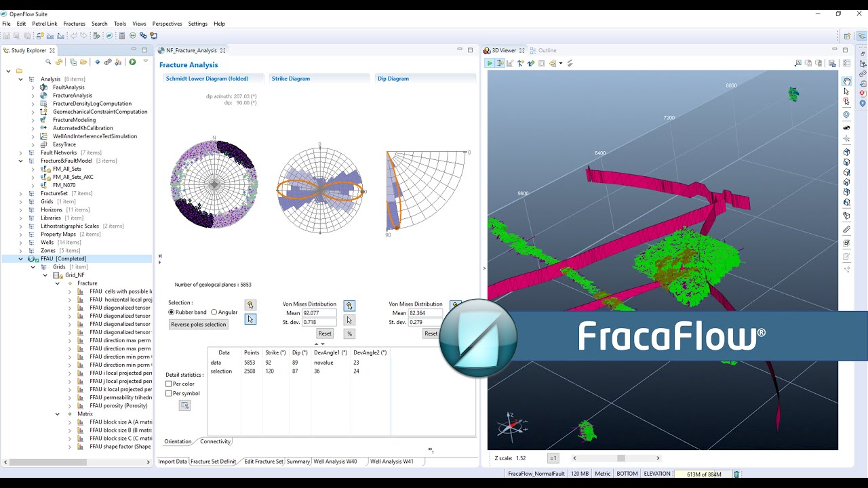Expand the FractureSet tree node
Screen dimensions: 868x488
[x=21, y=193]
